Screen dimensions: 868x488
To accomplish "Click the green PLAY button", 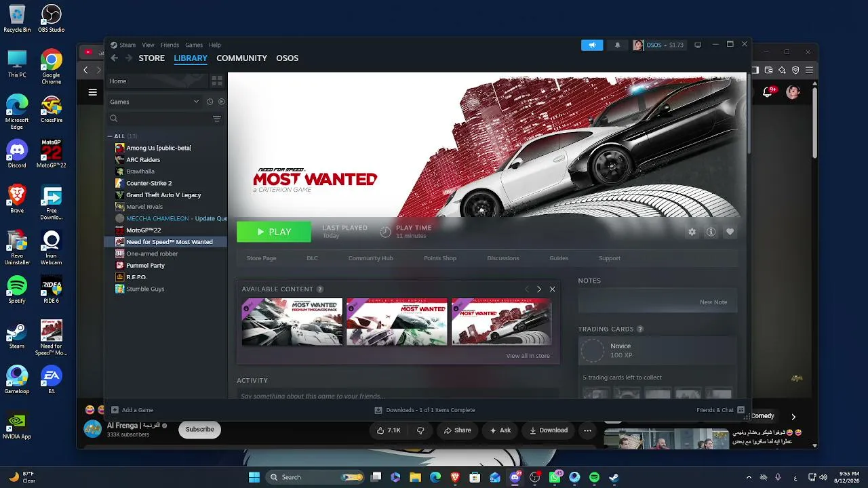I will pyautogui.click(x=274, y=232).
